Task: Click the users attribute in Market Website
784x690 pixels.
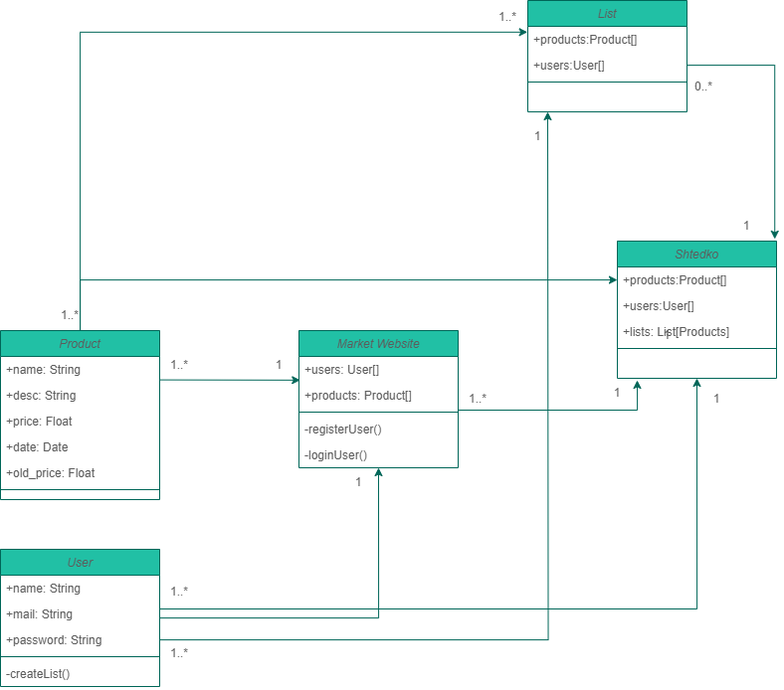Action: click(x=341, y=370)
